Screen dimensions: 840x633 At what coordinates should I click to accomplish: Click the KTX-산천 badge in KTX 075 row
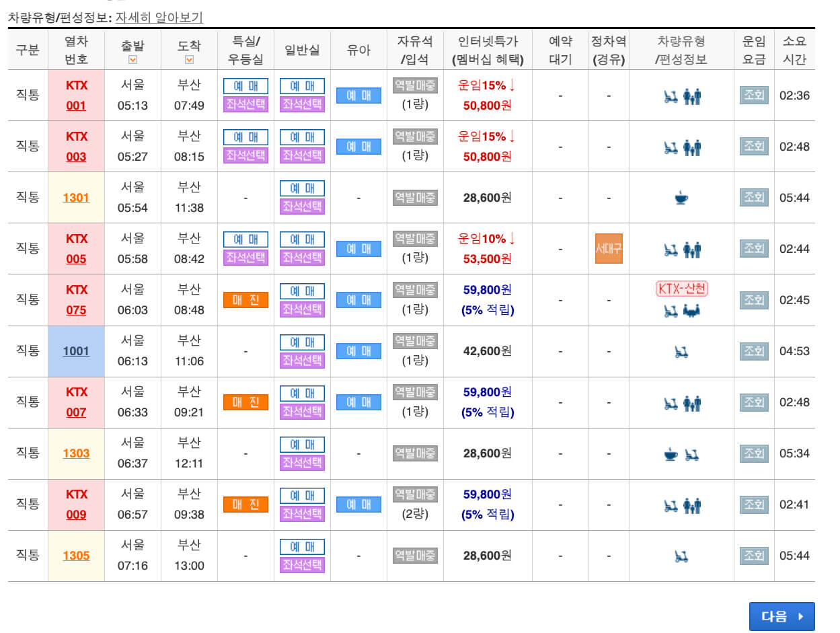(681, 289)
